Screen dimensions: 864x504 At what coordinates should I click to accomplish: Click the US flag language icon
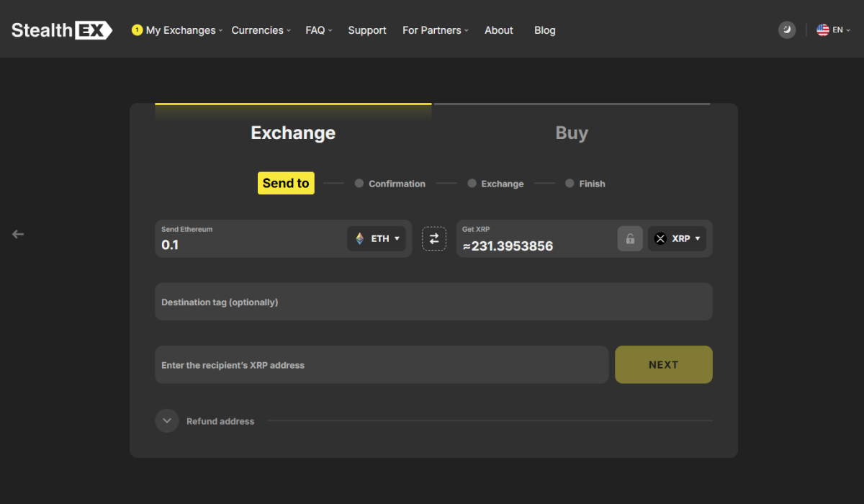(822, 30)
